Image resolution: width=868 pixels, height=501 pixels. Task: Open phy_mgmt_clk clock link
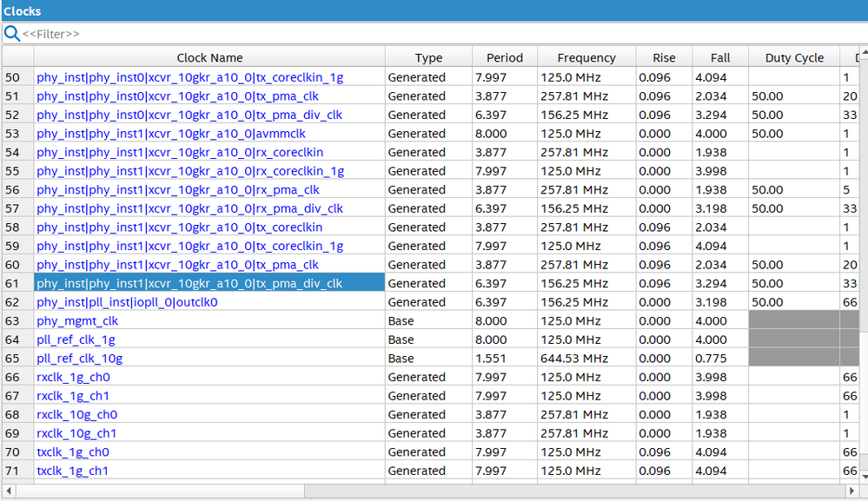[77, 321]
